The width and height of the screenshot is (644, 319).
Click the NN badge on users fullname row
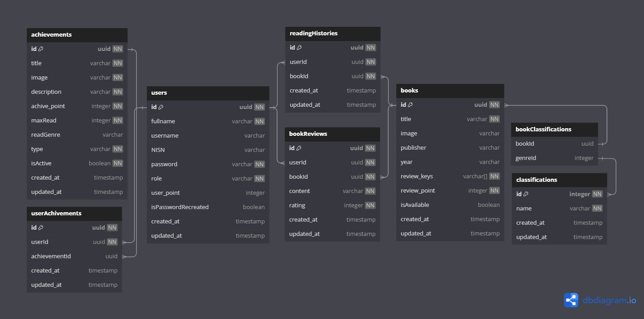point(260,121)
